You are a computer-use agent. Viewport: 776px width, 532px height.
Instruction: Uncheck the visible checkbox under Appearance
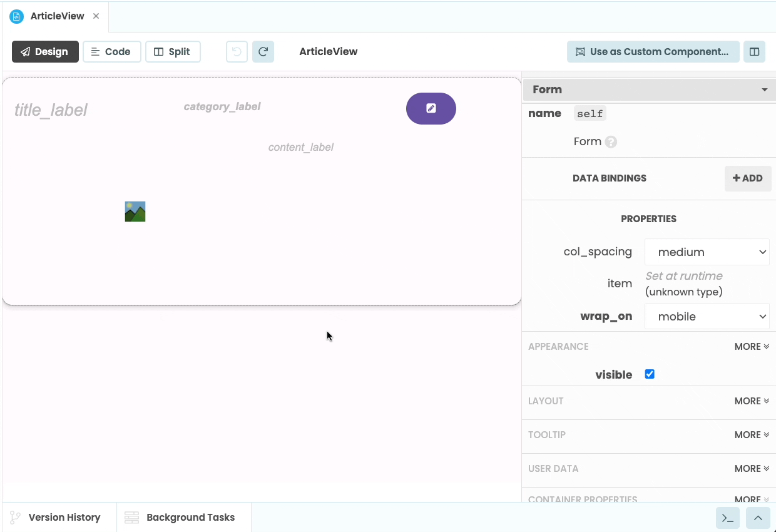(x=650, y=374)
